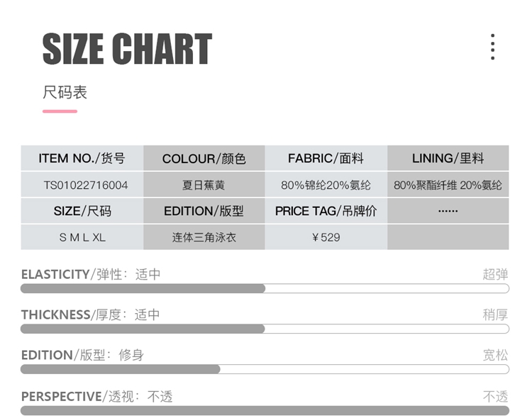Click the ¥529 price value

tap(326, 237)
